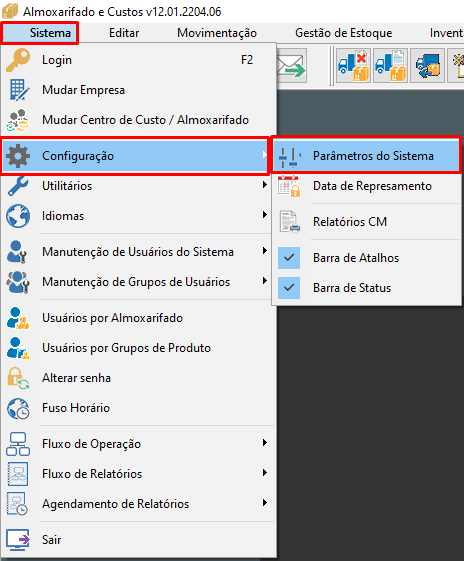Click the Relatórios CM printer icon
The image size is (464, 561).
click(x=289, y=222)
